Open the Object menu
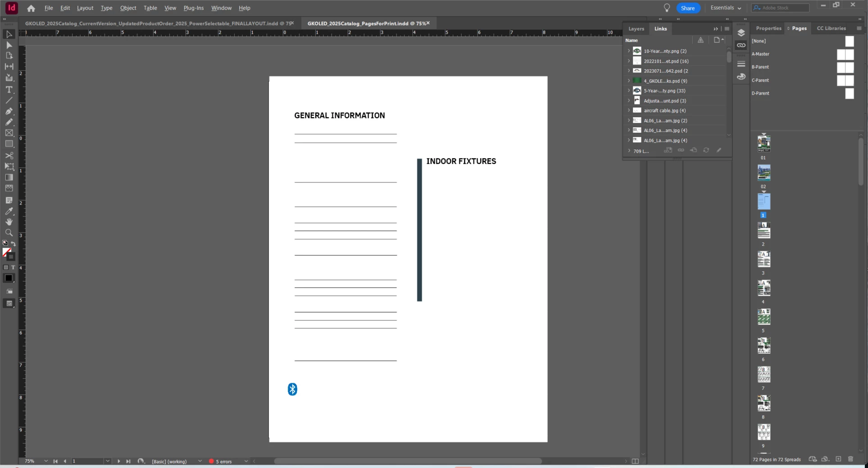This screenshot has height=468, width=868. coord(128,8)
